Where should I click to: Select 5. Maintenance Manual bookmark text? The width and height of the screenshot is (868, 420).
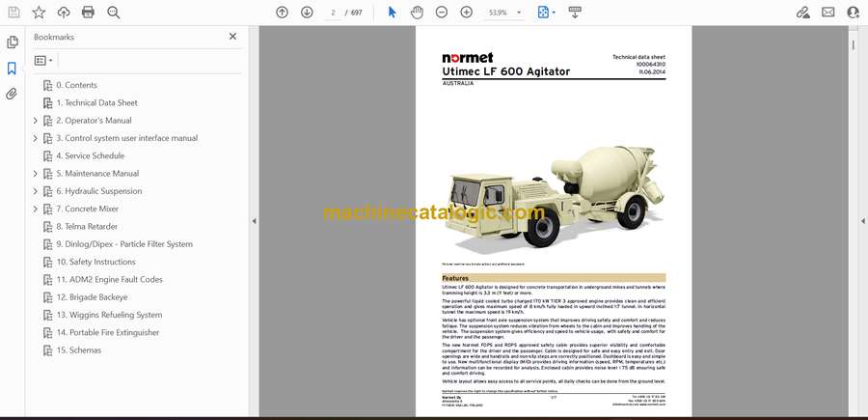[x=97, y=174]
